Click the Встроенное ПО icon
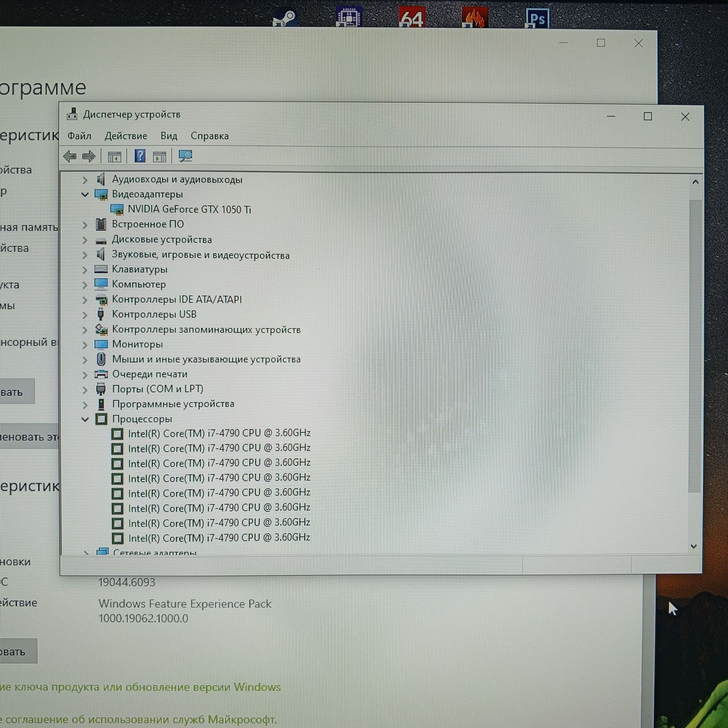This screenshot has width=728, height=728. point(101,224)
